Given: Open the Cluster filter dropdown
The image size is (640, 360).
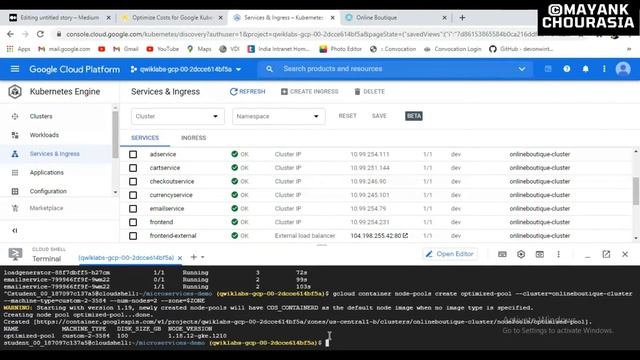Looking at the screenshot, I should [178, 116].
